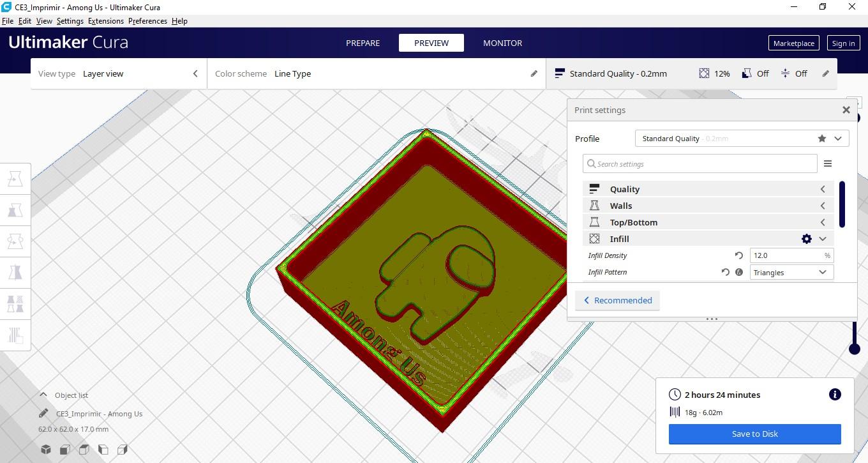Open the Edit menu
This screenshot has width=868, height=463.
coord(24,21)
